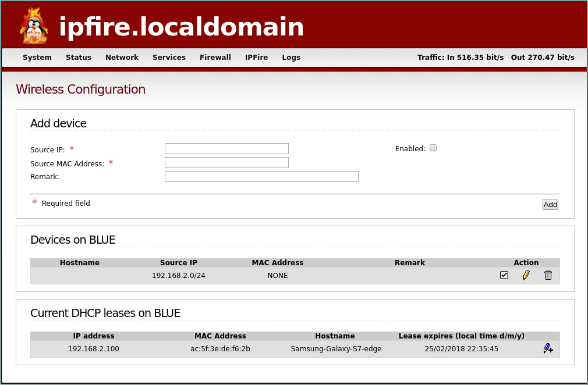588x385 pixels.
Task: Open the System menu
Action: [x=37, y=57]
